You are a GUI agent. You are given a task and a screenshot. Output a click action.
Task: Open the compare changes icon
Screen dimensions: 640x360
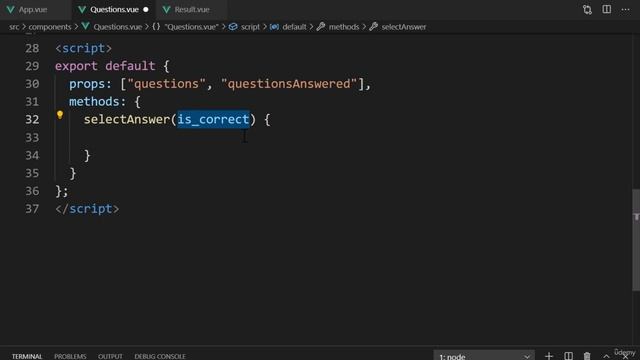click(587, 9)
